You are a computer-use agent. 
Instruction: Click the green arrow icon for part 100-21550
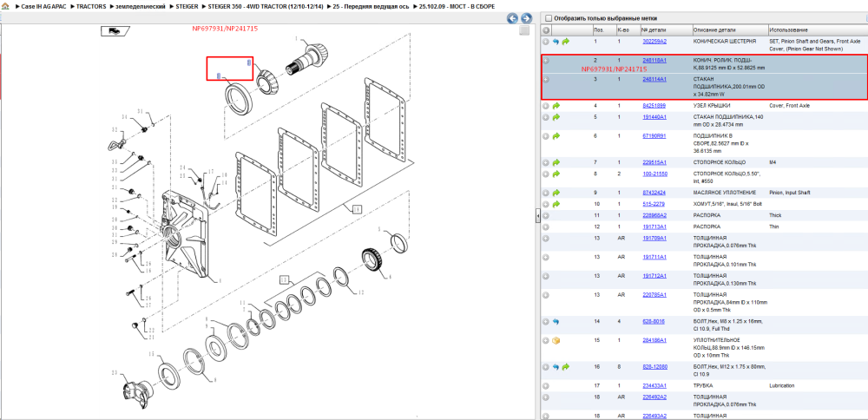coord(556,174)
